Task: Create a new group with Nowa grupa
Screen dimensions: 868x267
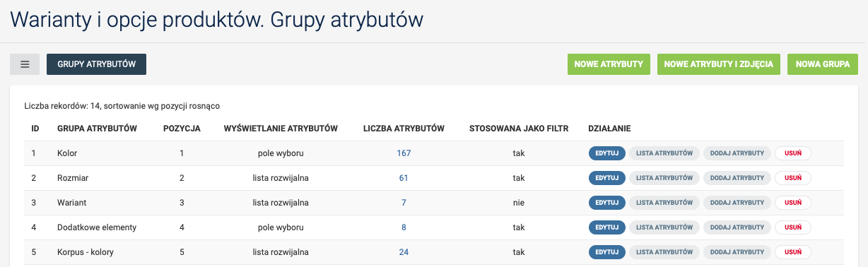Action: pos(823,64)
